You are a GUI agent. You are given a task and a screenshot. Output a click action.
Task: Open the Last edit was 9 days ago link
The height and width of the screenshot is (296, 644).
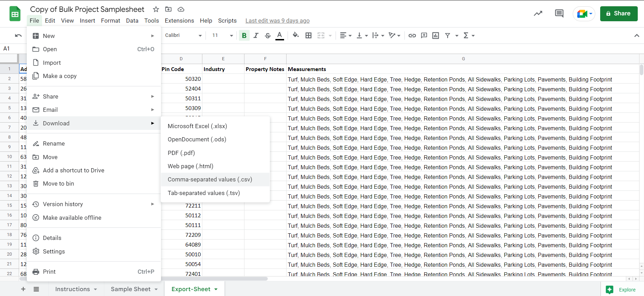tap(277, 21)
